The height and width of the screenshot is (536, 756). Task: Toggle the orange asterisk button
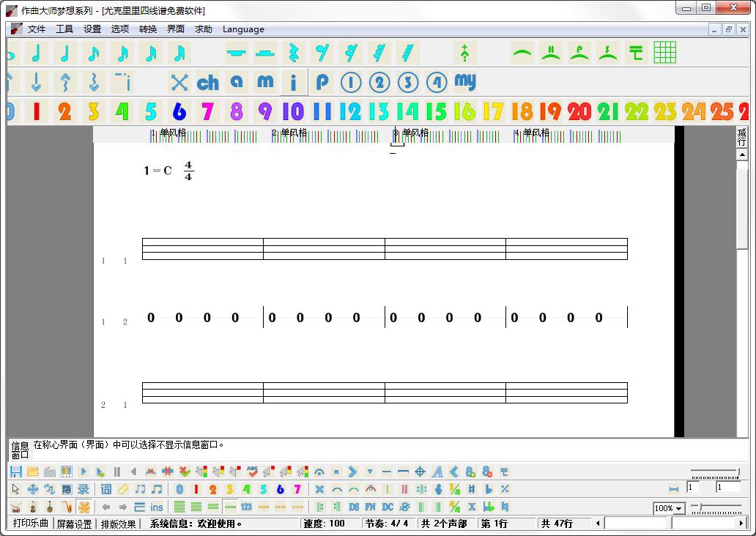pos(84,507)
